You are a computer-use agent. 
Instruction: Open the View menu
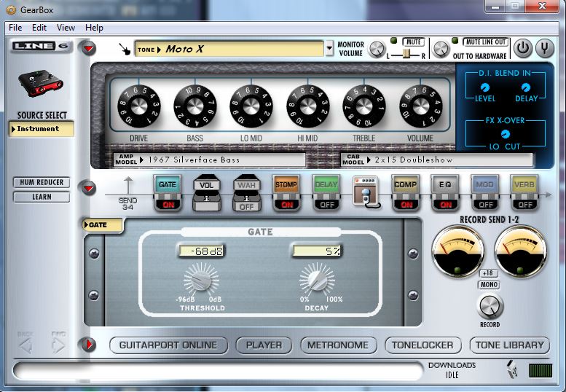pos(66,28)
